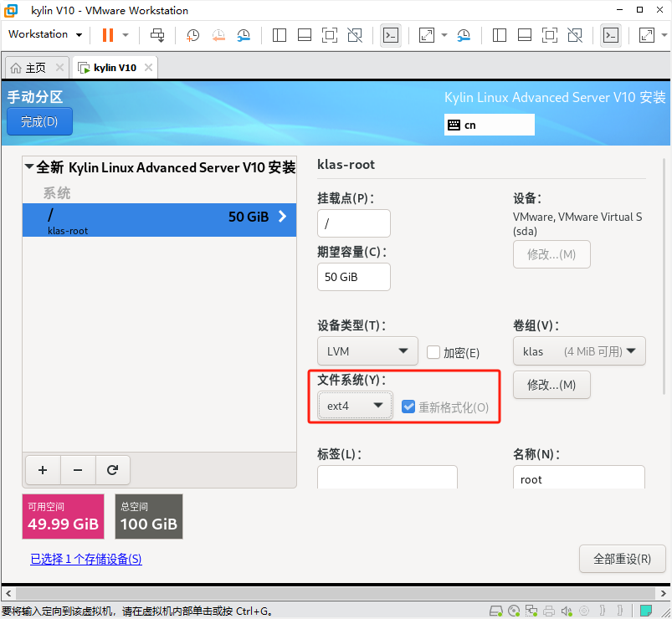The image size is (672, 619).
Task: Reload storage configuration with the refresh icon
Action: point(112,470)
